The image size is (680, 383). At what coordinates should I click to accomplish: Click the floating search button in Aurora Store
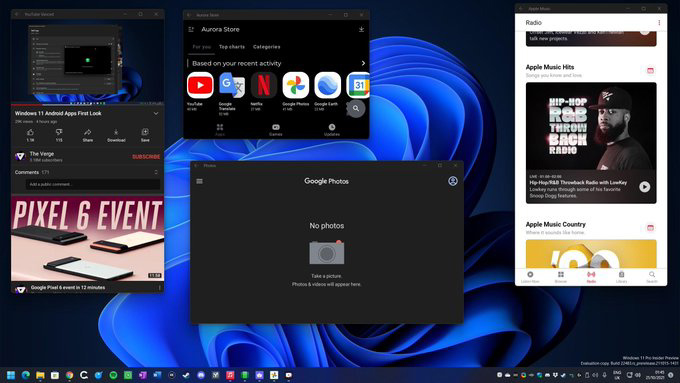(356, 108)
